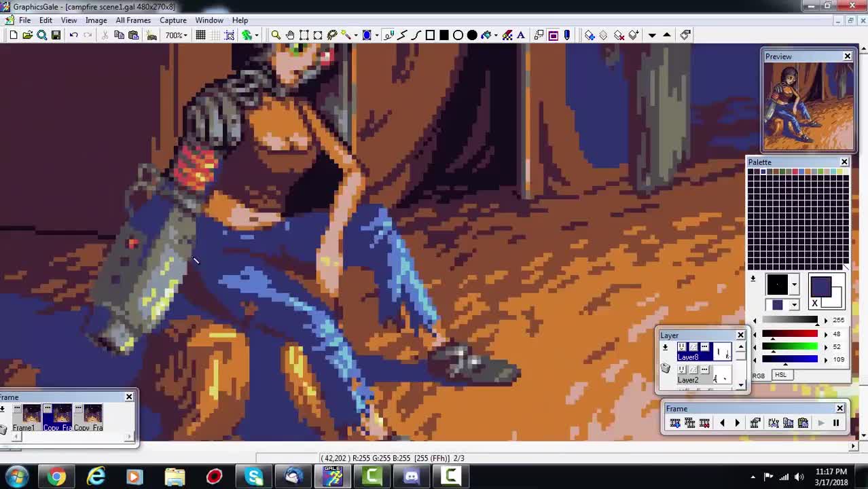Screen dimensions: 868x489
Task: Select the curve tool
Action: (416, 35)
